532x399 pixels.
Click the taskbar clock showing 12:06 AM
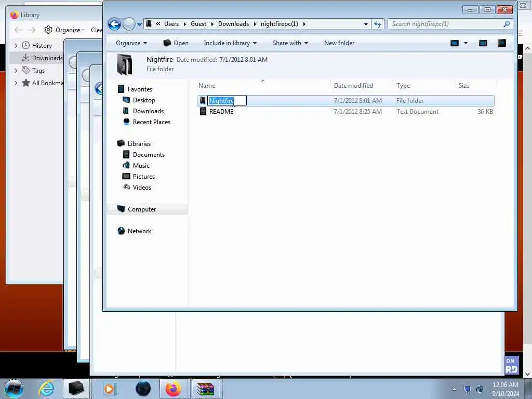[506, 389]
